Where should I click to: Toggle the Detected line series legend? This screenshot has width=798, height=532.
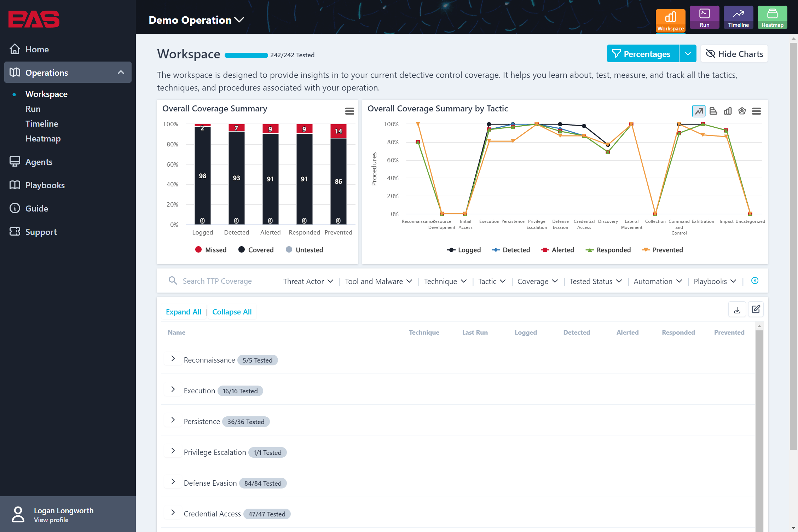[x=511, y=250]
